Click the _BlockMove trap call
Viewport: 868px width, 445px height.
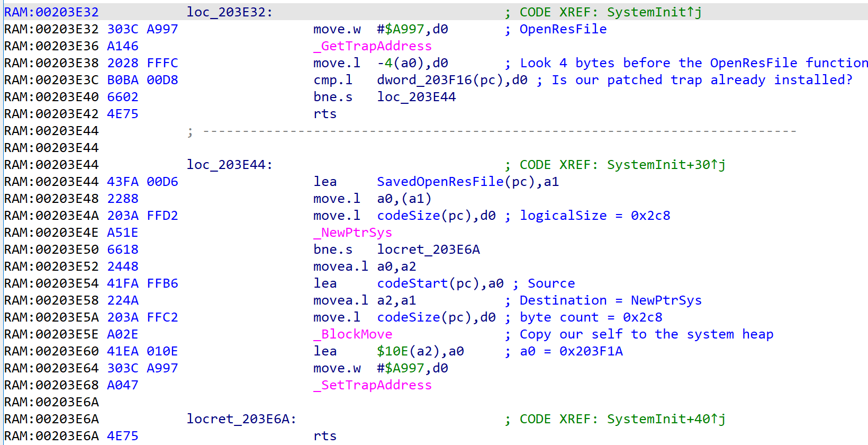352,334
